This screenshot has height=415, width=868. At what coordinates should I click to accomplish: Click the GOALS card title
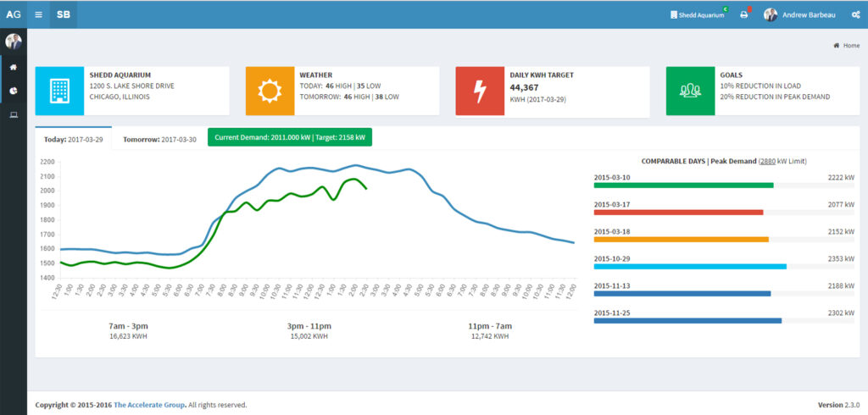732,75
